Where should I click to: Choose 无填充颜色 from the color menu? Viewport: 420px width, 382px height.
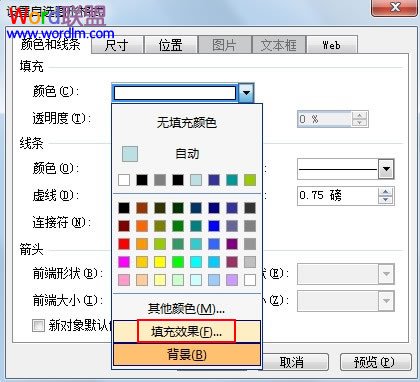click(187, 123)
